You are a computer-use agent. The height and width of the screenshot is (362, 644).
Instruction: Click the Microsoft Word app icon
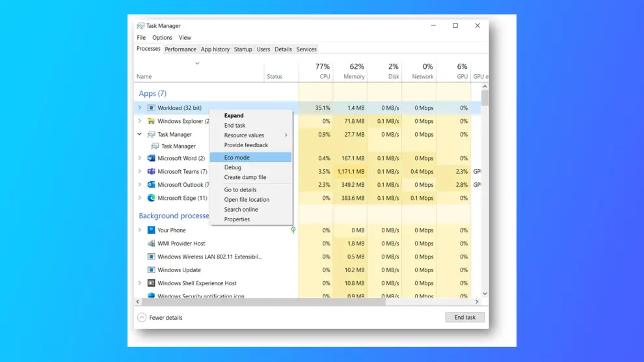pos(151,158)
